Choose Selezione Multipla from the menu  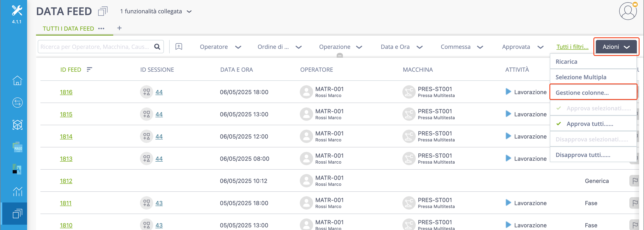(593, 77)
